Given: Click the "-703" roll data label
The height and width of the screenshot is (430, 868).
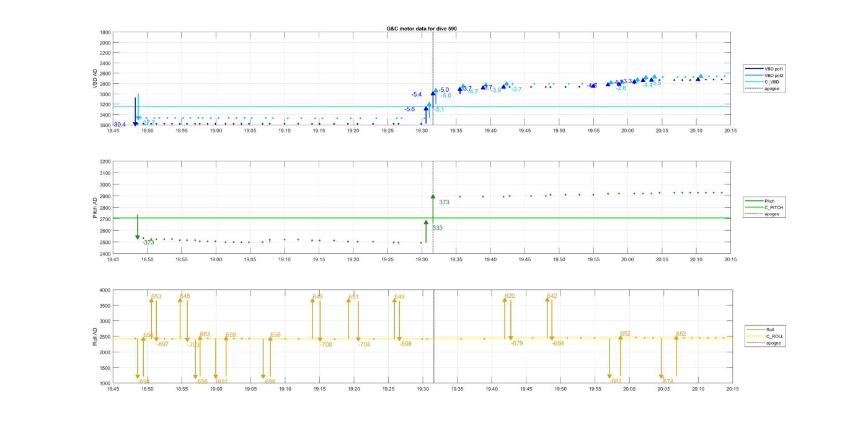Looking at the screenshot, I should 193,345.
